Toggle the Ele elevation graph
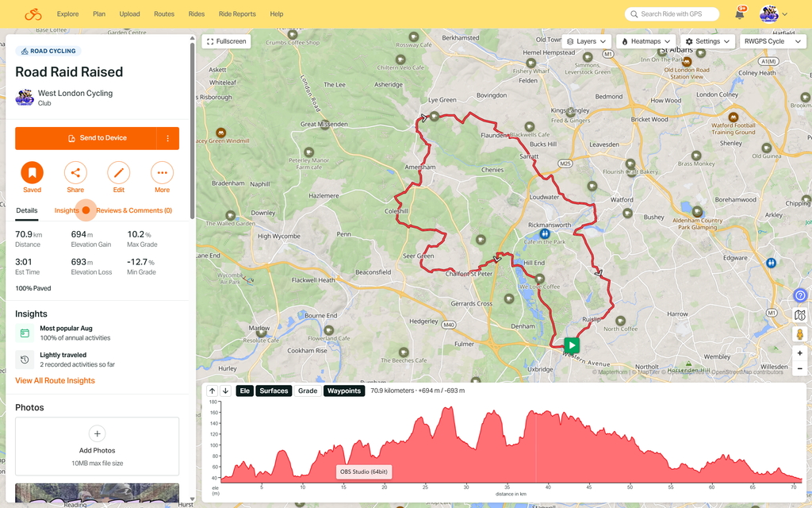Viewport: 812px width, 508px height. point(245,391)
